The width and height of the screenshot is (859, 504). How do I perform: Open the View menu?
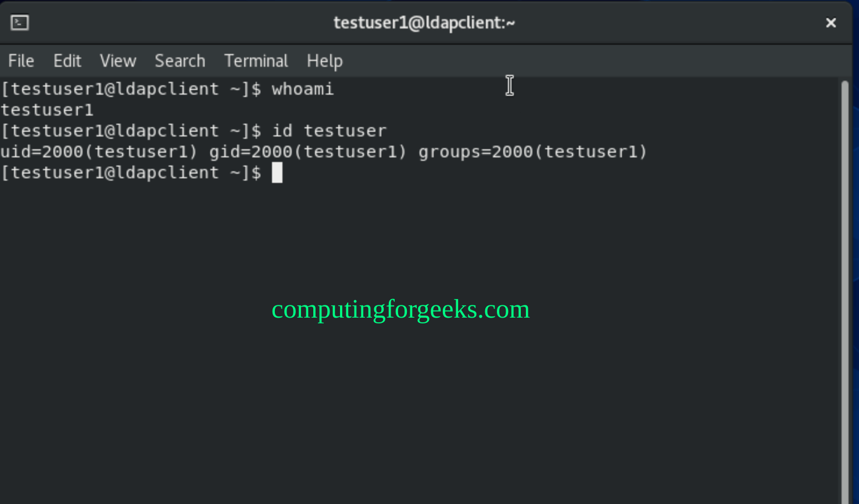[x=118, y=61]
